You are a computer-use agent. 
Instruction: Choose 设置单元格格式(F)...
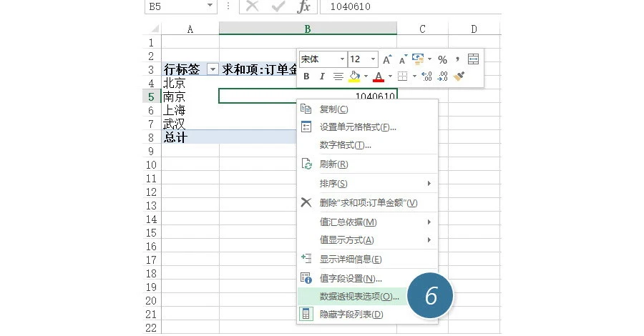click(367, 127)
